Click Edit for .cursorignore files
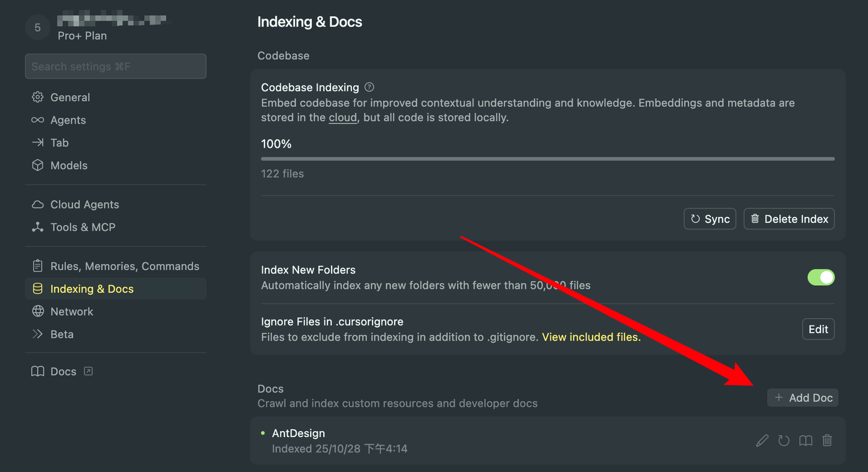Screen dimensions: 868x472 click(x=818, y=329)
